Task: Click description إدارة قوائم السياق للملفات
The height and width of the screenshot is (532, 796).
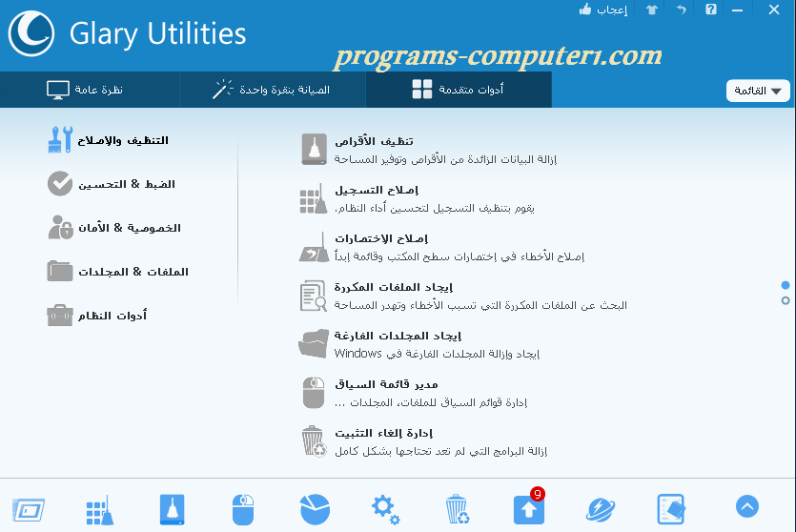Action: [x=431, y=402]
